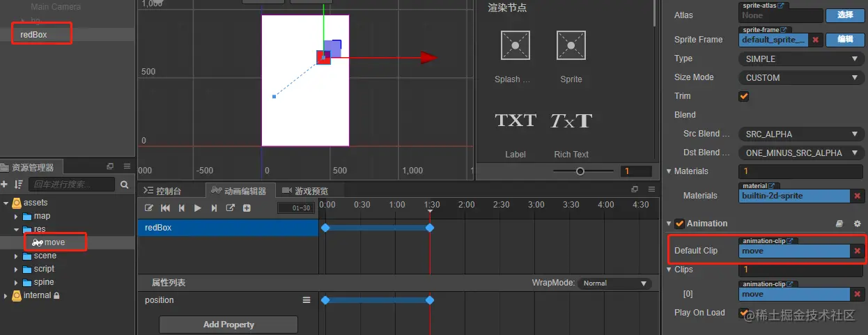This screenshot has width=868, height=335.
Task: Toggle the Trim checkbox
Action: click(x=743, y=96)
